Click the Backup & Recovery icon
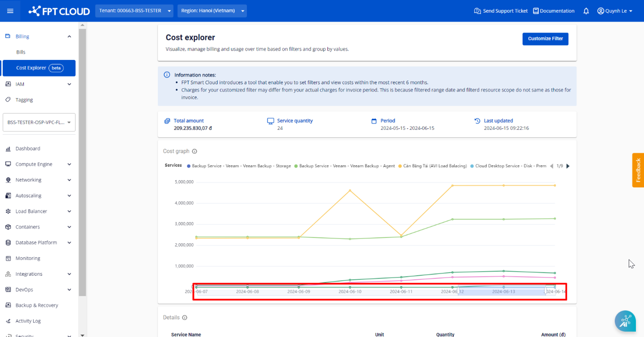The width and height of the screenshot is (644, 337). pyautogui.click(x=8, y=305)
